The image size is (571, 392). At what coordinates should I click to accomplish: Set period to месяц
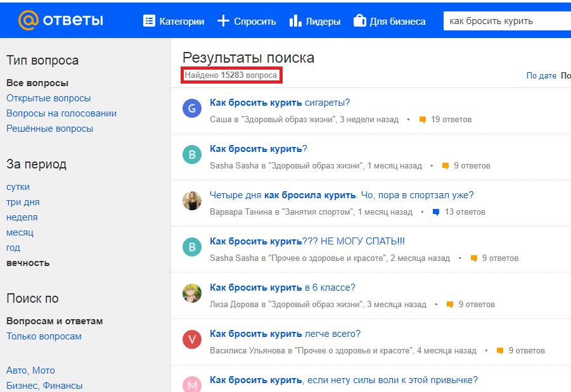(x=20, y=232)
